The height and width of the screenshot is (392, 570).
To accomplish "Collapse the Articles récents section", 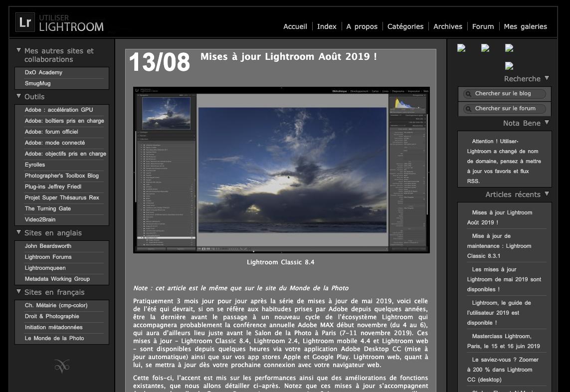I will click(x=547, y=194).
